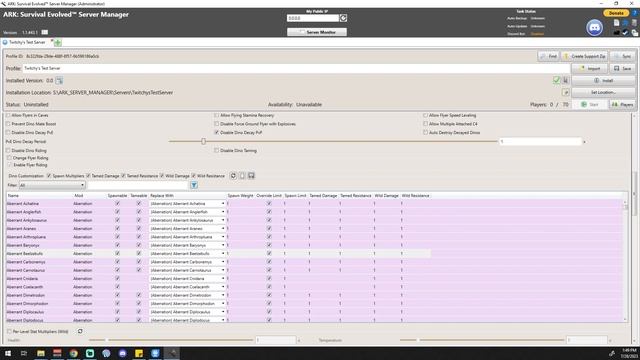The image size is (640, 360).
Task: Select the Twitchy's Test Server tab
Action: 27,42
